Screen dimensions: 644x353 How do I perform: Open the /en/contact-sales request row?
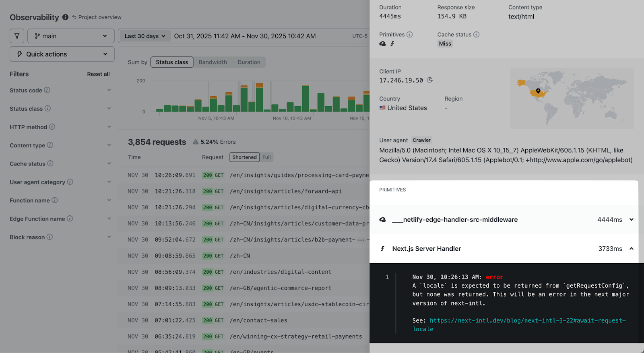point(244,320)
